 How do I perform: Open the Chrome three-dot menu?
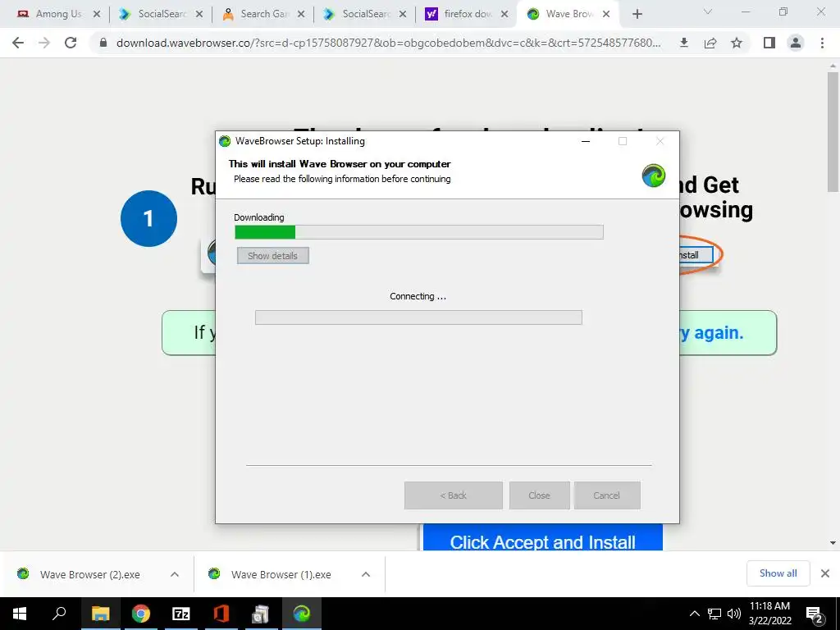coord(822,43)
